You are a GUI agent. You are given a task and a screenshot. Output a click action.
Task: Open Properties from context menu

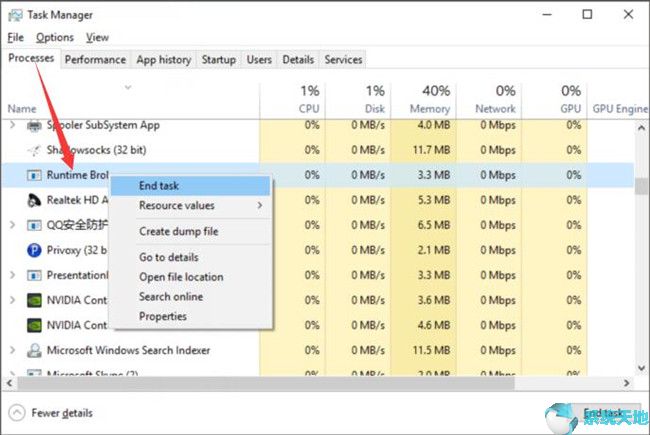191,316
